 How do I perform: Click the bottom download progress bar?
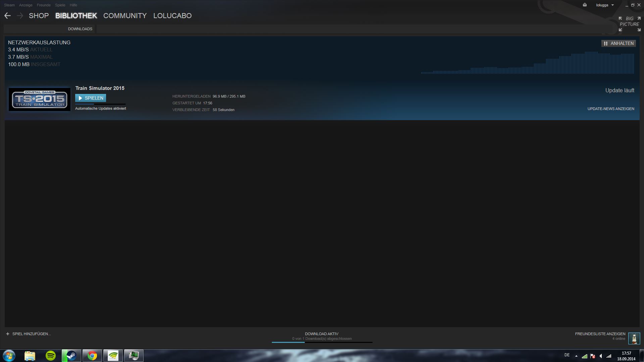322,342
